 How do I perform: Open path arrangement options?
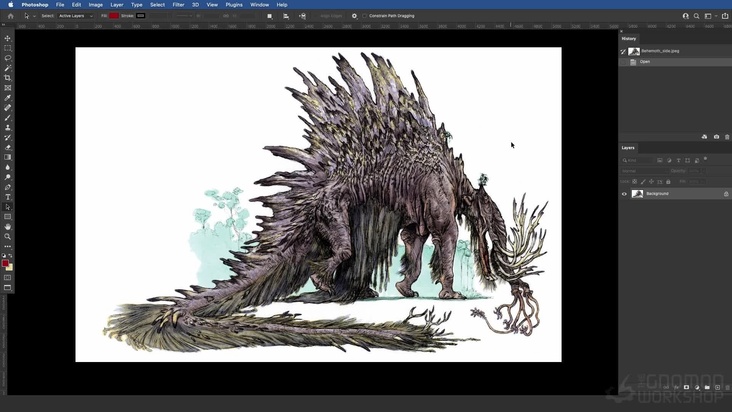click(x=302, y=16)
